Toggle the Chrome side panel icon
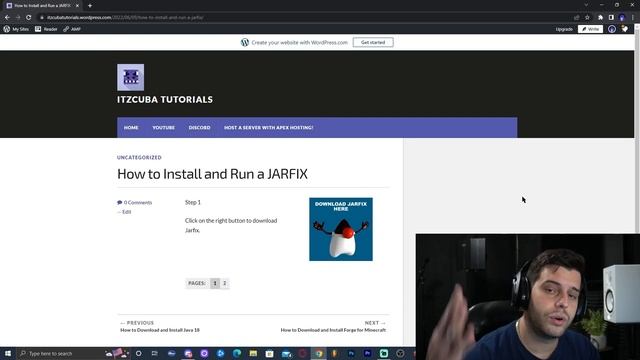This screenshot has height=360, width=640. pos(611,18)
